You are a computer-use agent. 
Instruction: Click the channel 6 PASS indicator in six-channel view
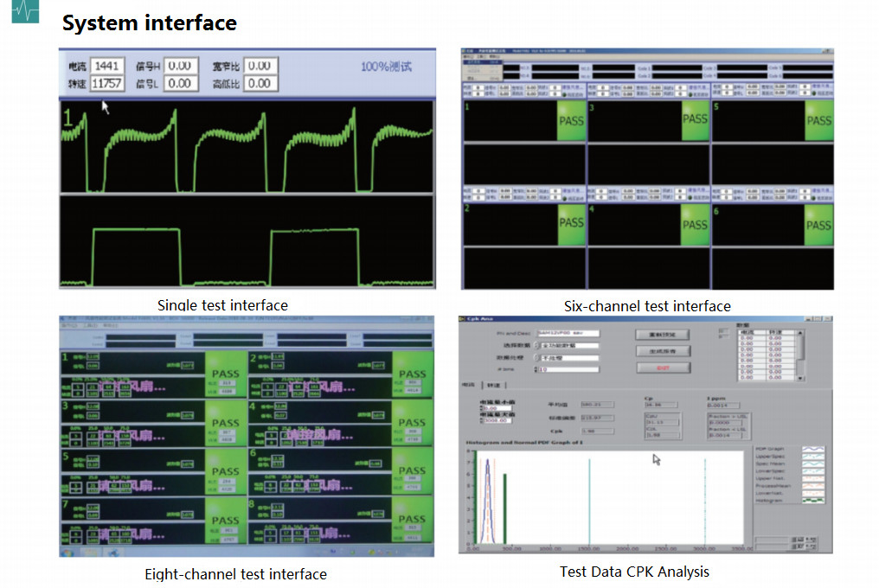pyautogui.click(x=818, y=224)
